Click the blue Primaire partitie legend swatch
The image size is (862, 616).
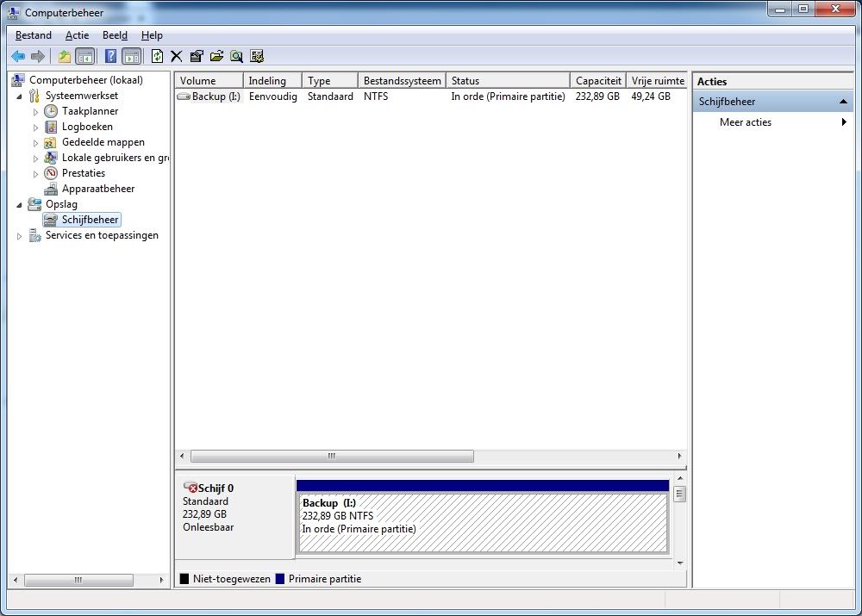coord(280,579)
